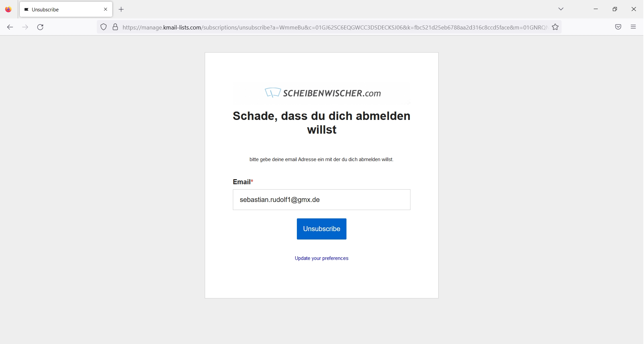Click inside the Email input field

tap(321, 200)
